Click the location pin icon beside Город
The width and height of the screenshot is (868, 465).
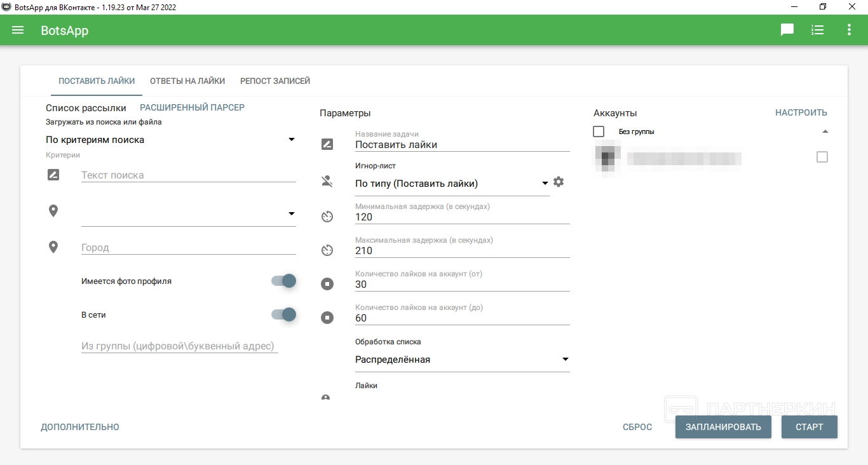(x=53, y=247)
